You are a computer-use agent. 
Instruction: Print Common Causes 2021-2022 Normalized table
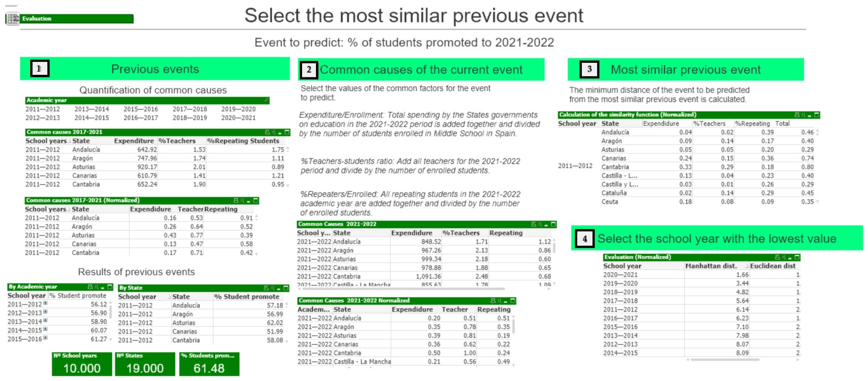pos(493,301)
